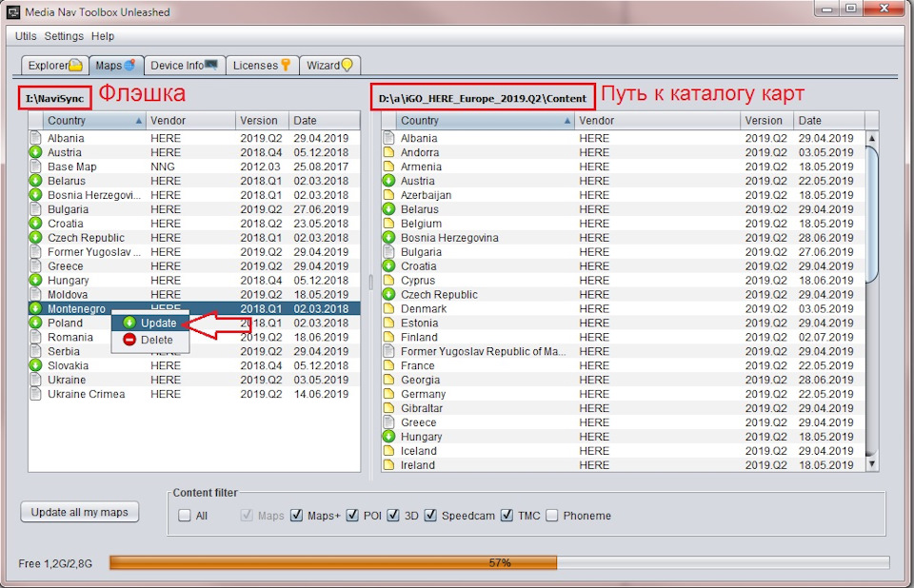Image resolution: width=914 pixels, height=588 pixels.
Task: Click document icon beside Greece in right list
Action: tap(388, 421)
